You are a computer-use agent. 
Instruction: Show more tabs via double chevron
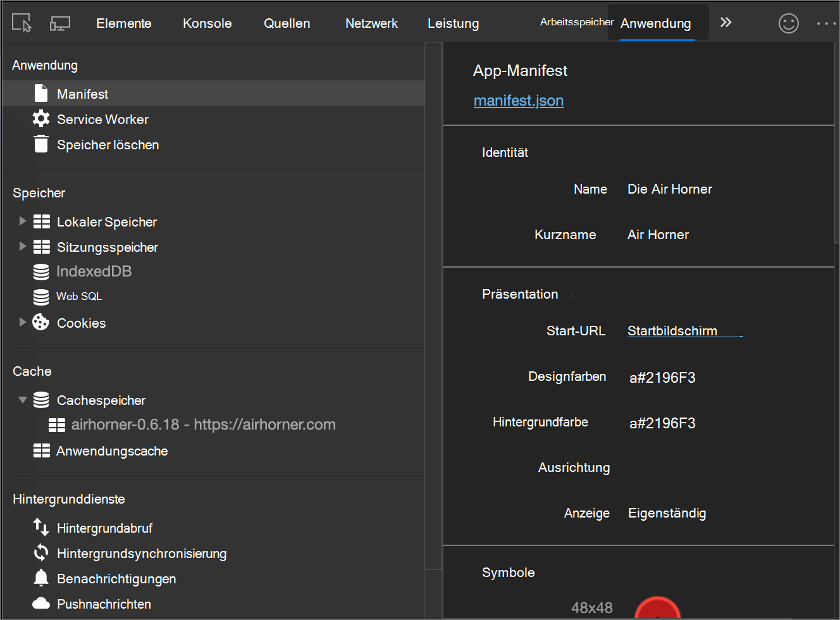(x=726, y=23)
